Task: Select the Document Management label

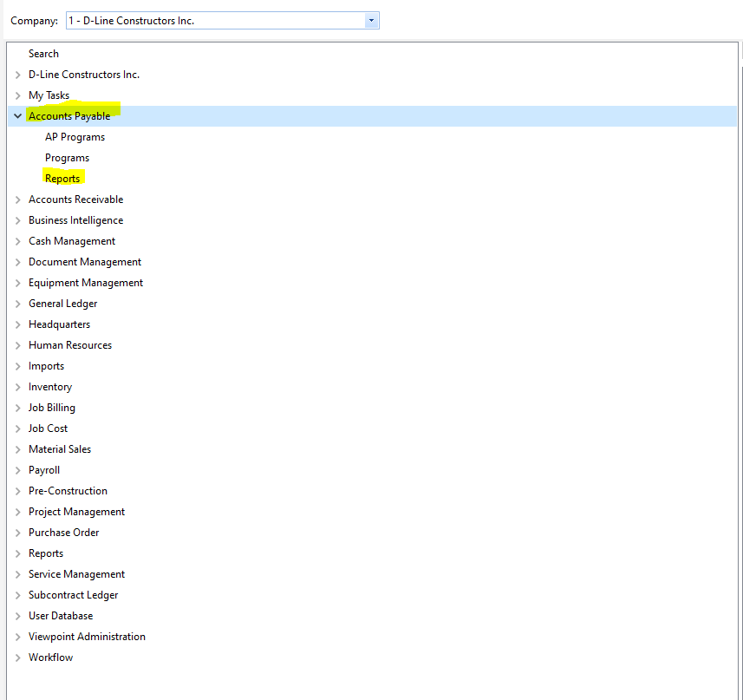Action: pyautogui.click(x=85, y=262)
